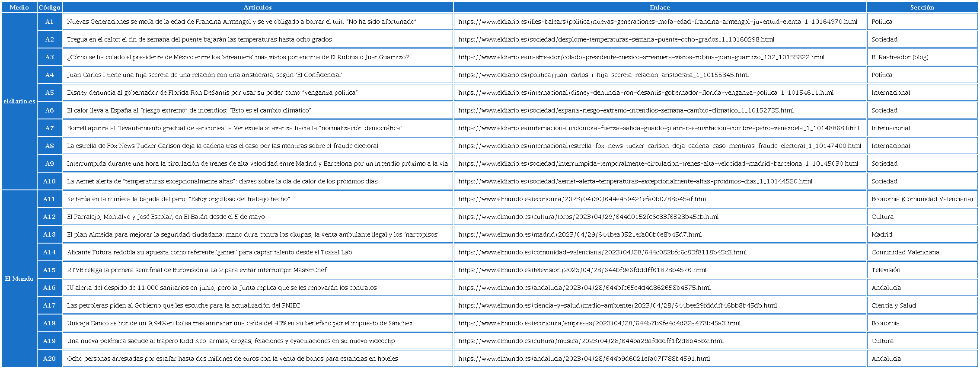
Task: Click the Código column header
Action: click(50, 7)
